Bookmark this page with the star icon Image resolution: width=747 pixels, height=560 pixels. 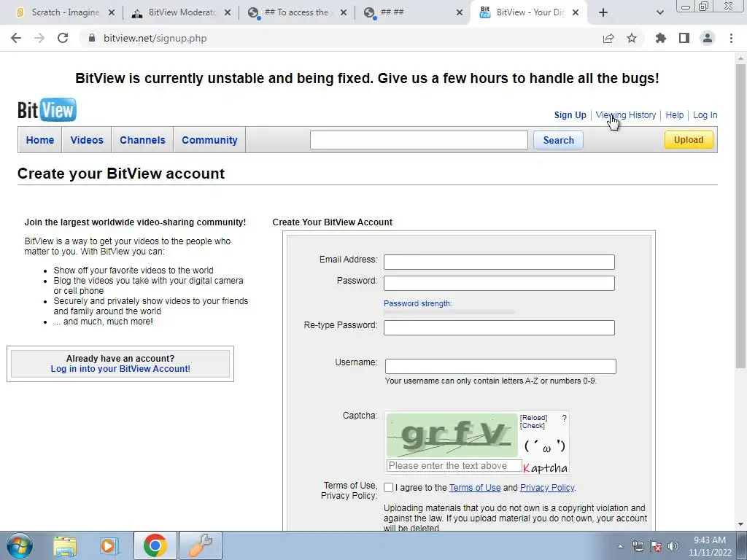pos(632,38)
